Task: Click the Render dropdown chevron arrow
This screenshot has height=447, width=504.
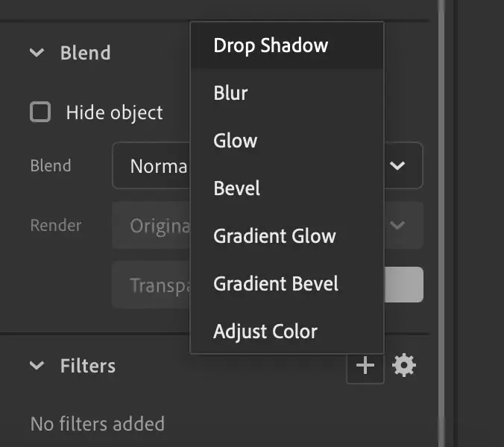Action: click(397, 225)
